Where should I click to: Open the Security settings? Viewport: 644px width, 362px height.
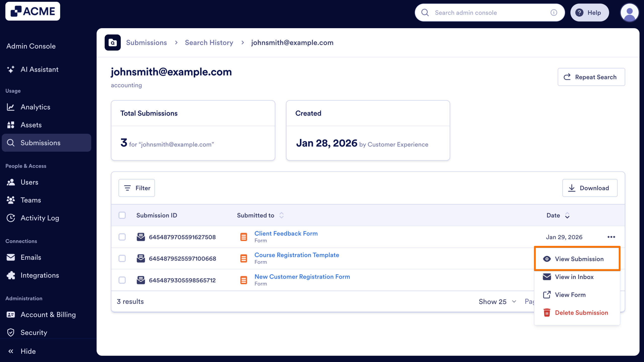tap(34, 333)
